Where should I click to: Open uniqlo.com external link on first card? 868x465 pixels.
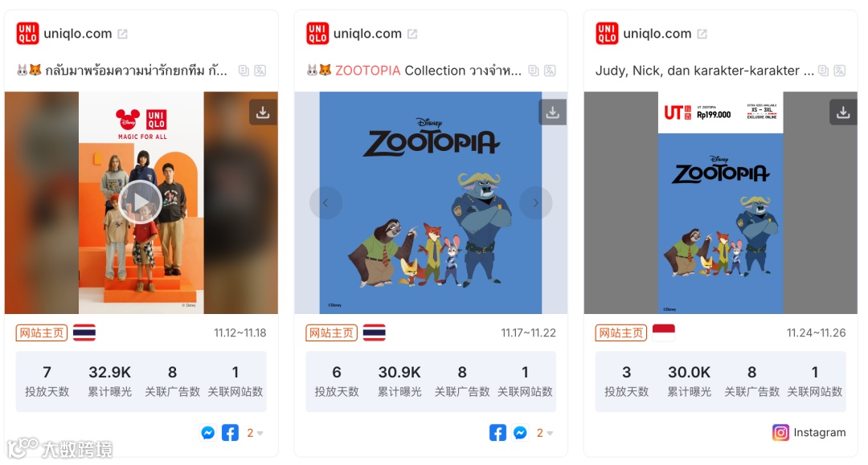[122, 35]
